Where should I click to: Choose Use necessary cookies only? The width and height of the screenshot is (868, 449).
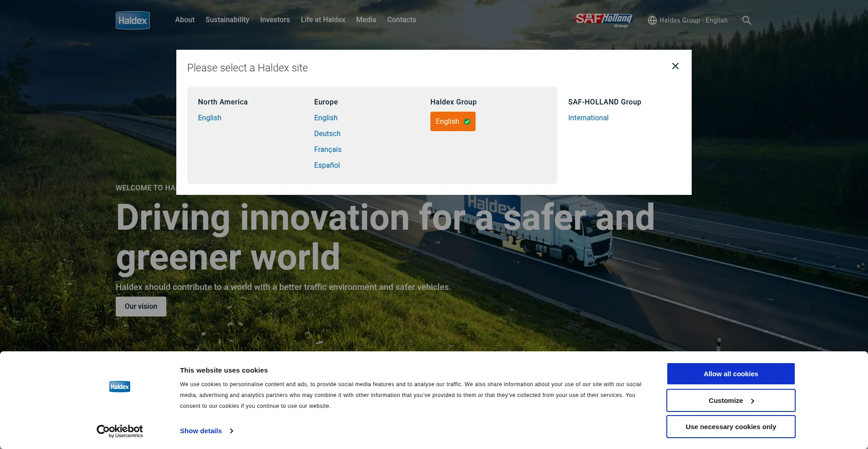click(731, 427)
